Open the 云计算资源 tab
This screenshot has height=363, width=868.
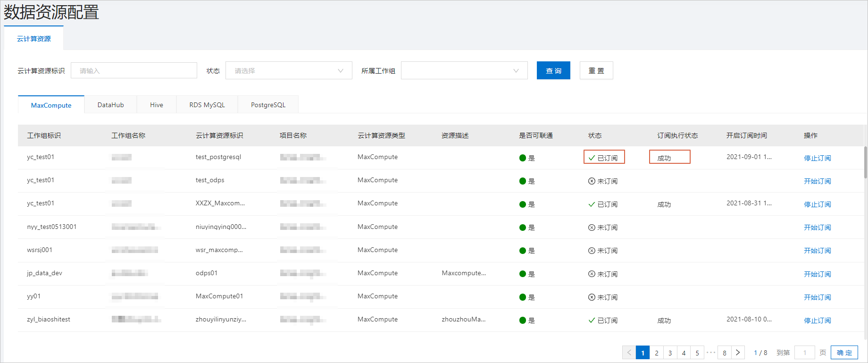pyautogui.click(x=33, y=39)
